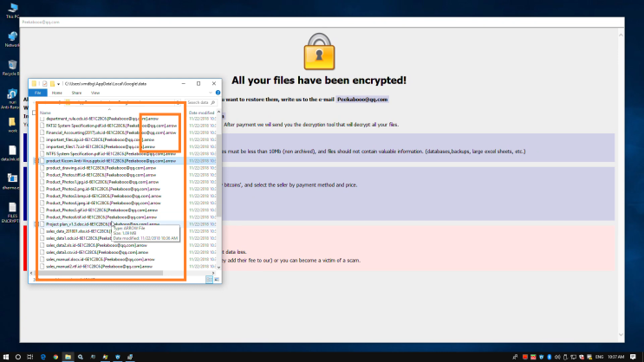Expand the Explorer ribbon chevron

click(211, 93)
